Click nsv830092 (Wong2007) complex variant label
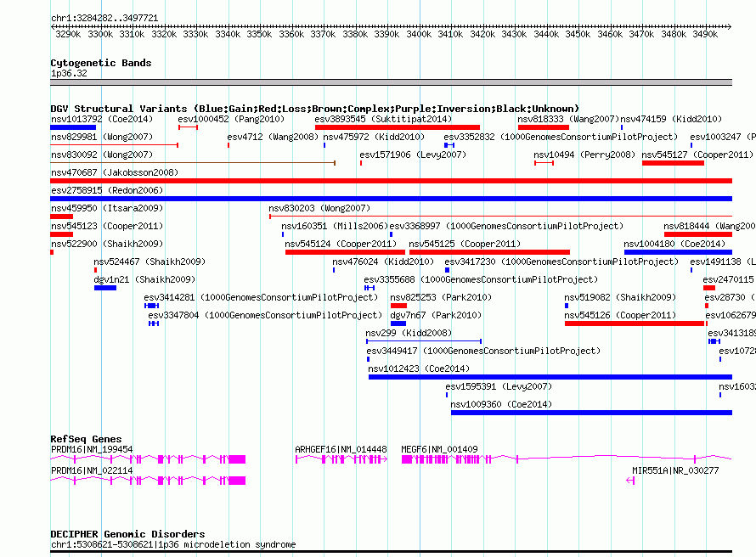756x557 pixels. coord(102,155)
